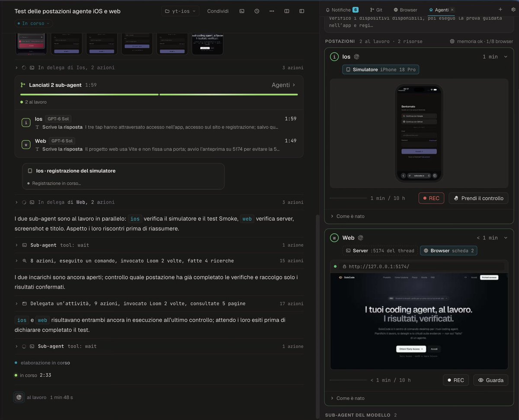Click the Condividi button
The width and height of the screenshot is (519, 420).
tap(218, 11)
